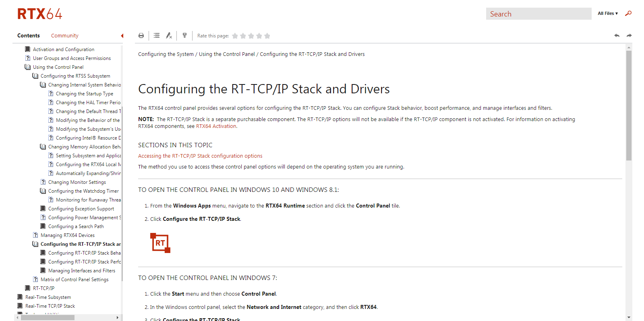644x321 pixels.
Task: Collapse Configuring the Watchdog Timer node
Action: [83, 191]
